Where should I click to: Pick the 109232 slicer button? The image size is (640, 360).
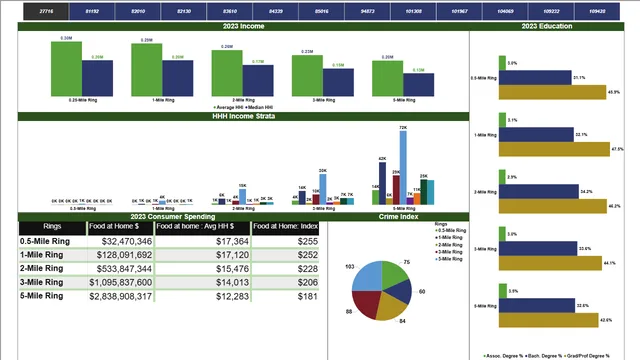pos(551,11)
